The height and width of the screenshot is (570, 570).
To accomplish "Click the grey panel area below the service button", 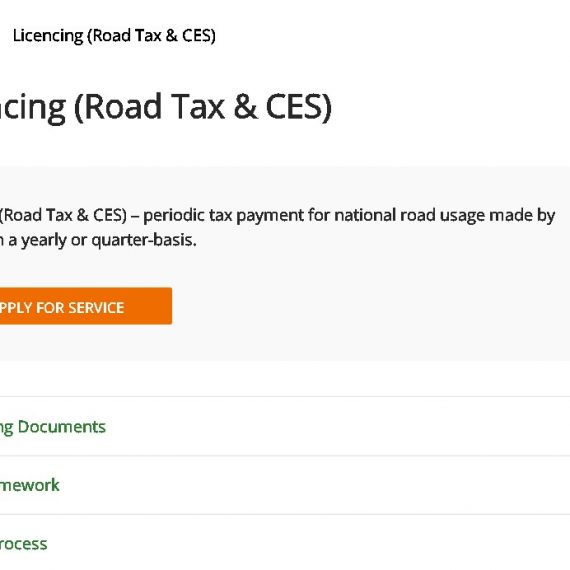I will click(x=285, y=342).
